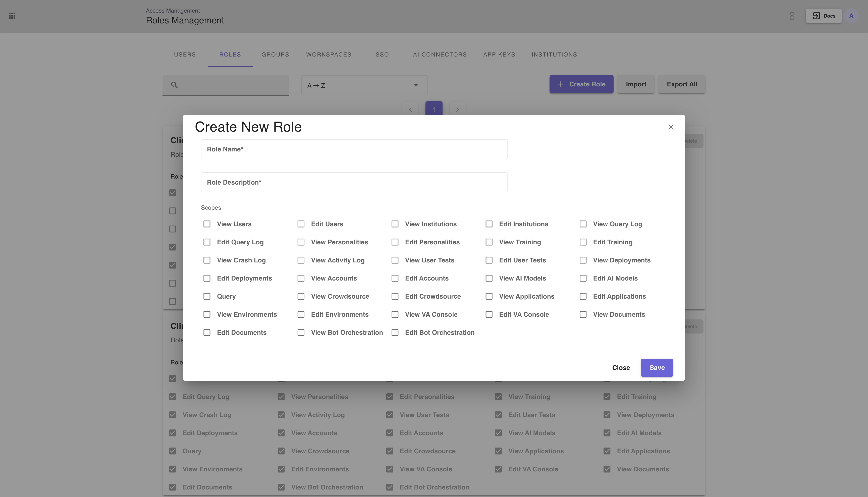Uncheck Edit Training in background role card
The image size is (868, 497).
pos(607,397)
